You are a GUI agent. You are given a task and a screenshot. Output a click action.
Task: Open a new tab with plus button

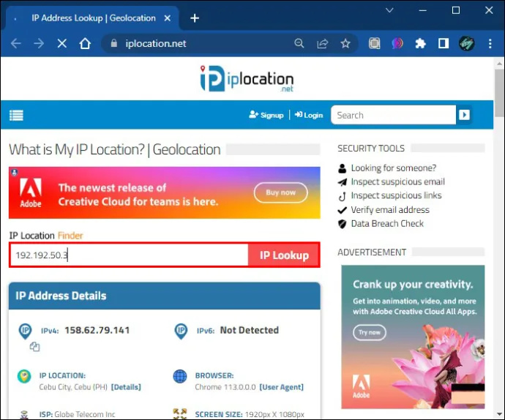[195, 18]
